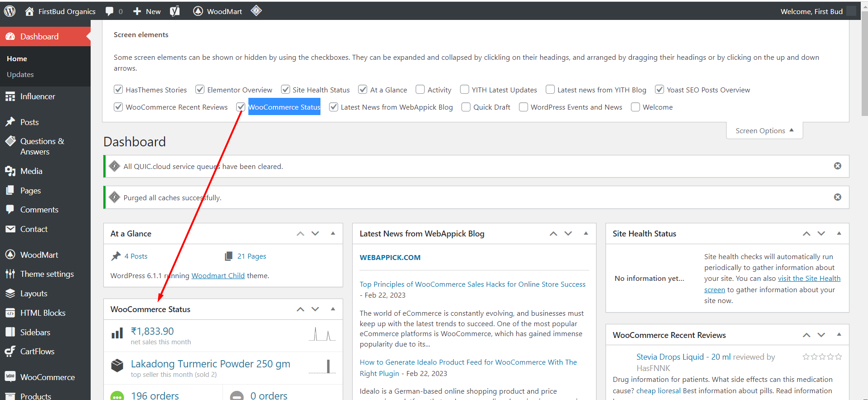
Task: Click the WordPress logo in admin bar
Action: [x=10, y=11]
